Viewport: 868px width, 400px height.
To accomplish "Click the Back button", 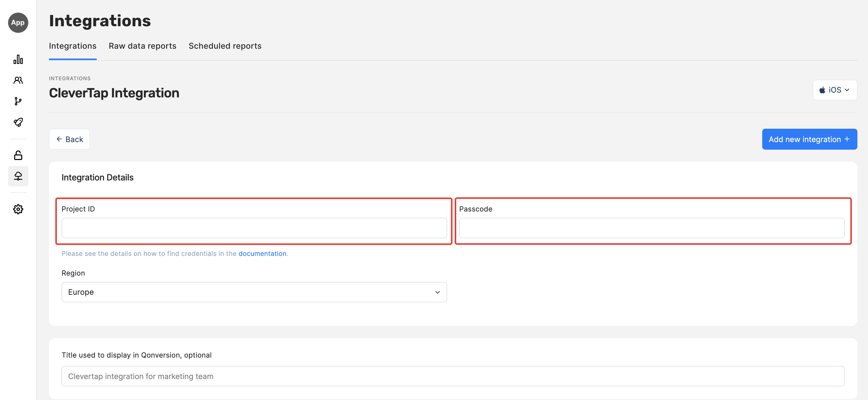I will click(69, 139).
